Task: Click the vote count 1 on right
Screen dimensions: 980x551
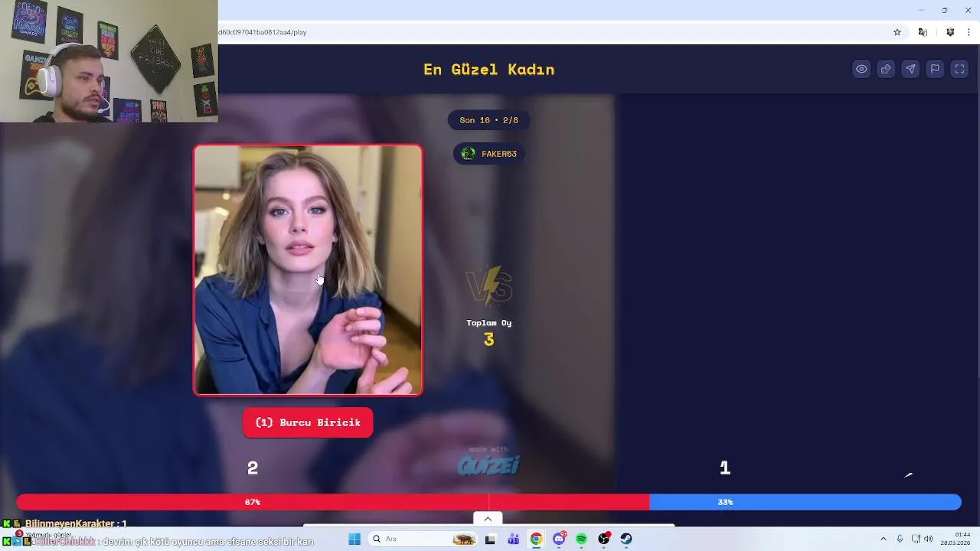Action: (x=725, y=468)
